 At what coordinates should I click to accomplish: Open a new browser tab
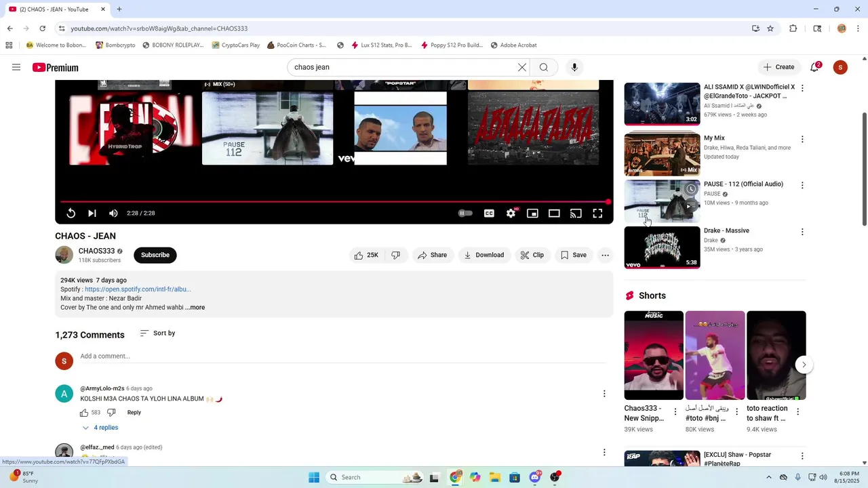119,9
